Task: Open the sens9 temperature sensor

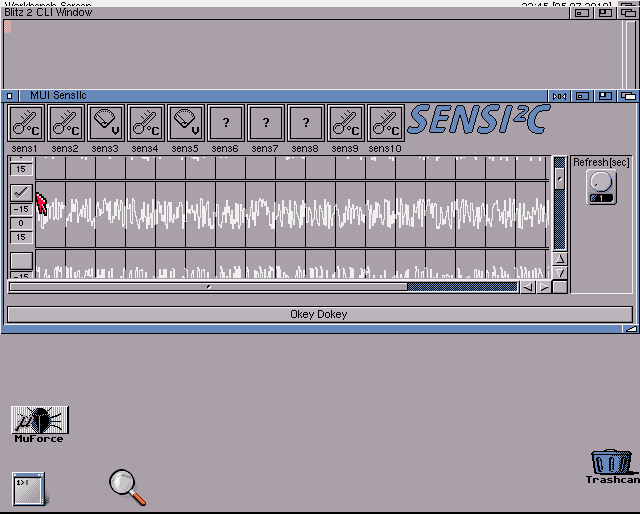Action: pos(345,124)
